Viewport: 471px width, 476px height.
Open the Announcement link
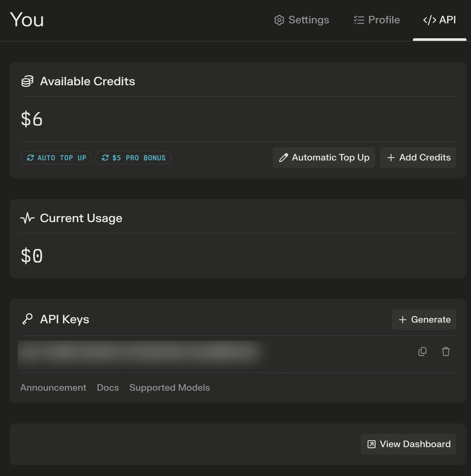tap(53, 388)
